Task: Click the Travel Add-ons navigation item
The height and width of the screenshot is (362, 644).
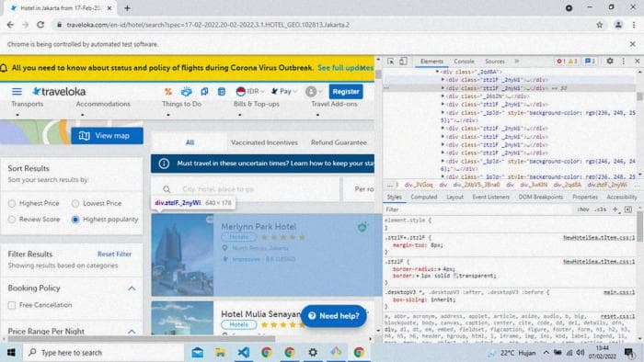Action: (334, 104)
